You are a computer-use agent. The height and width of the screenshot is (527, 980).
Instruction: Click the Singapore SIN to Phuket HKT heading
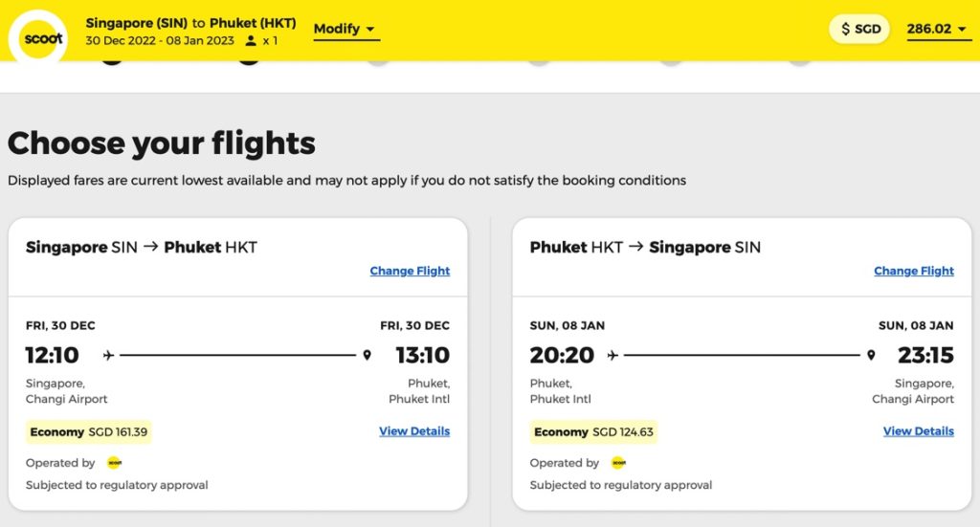(x=142, y=248)
